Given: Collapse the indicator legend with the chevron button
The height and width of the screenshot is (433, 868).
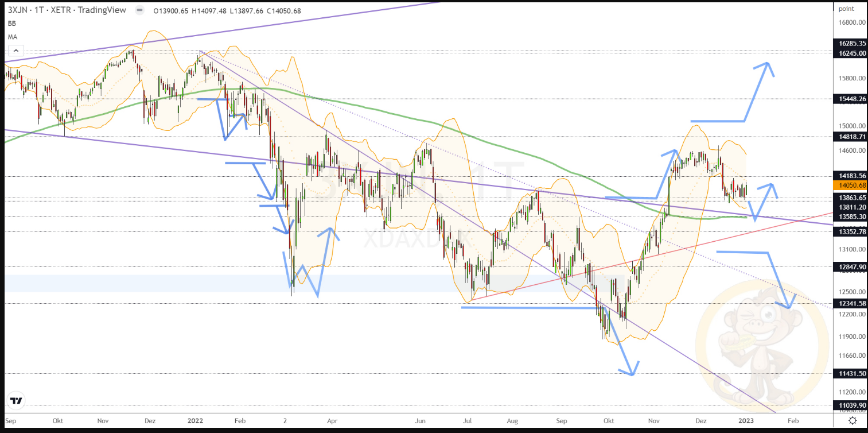Looking at the screenshot, I should tap(15, 51).
